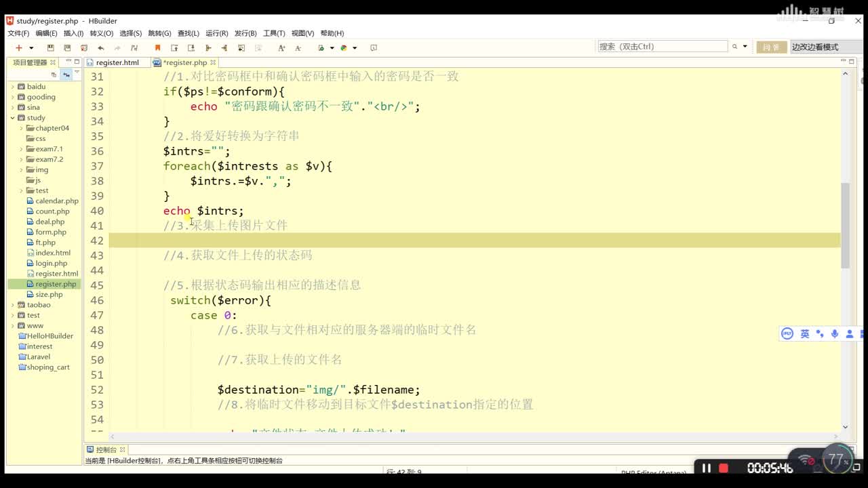Click the go-back navigation marker icon

pyautogui.click(x=208, y=47)
